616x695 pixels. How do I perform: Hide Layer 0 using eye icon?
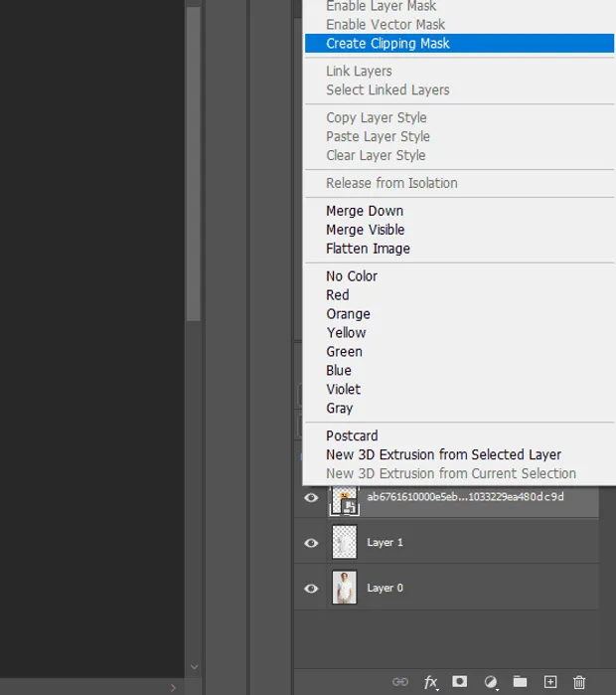(x=311, y=589)
